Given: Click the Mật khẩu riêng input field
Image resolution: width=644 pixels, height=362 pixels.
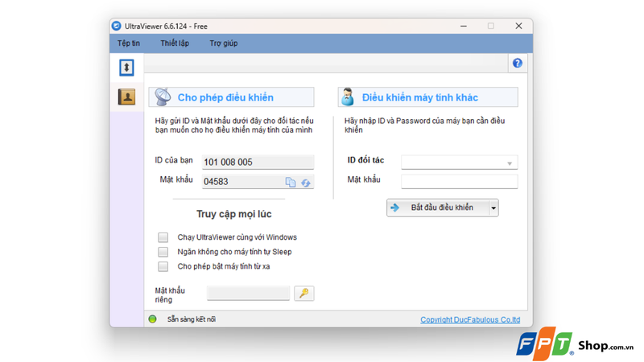Looking at the screenshot, I should coord(249,293).
